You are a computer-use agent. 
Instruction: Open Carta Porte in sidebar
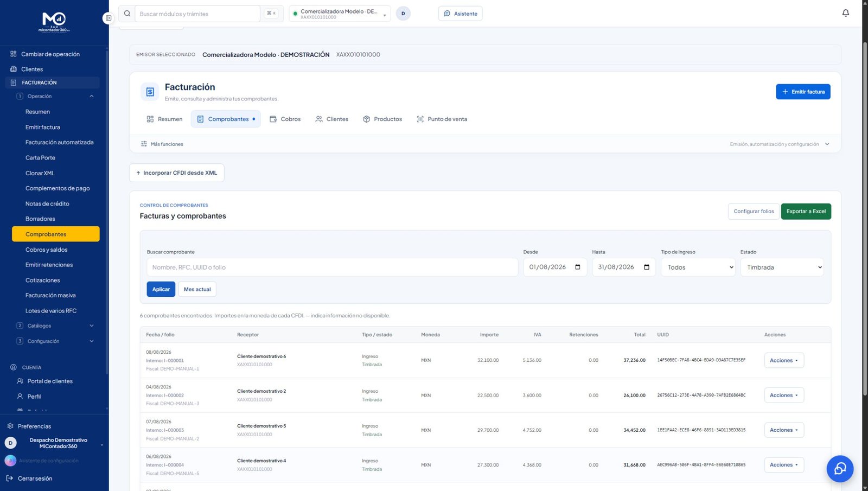pyautogui.click(x=40, y=157)
